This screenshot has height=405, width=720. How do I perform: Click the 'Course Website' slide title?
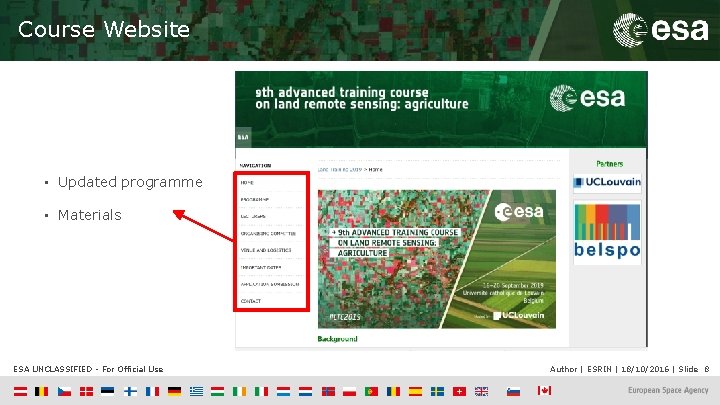[x=104, y=30]
